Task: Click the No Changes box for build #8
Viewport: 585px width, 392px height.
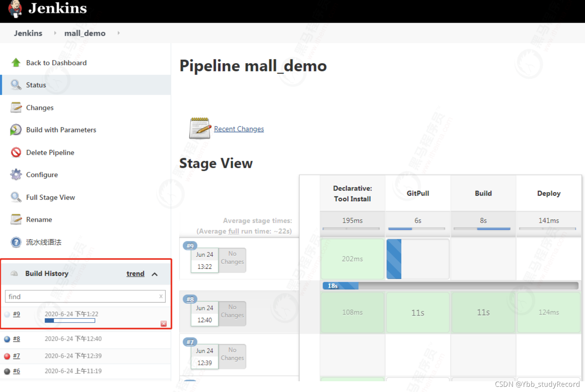Action: tap(232, 313)
